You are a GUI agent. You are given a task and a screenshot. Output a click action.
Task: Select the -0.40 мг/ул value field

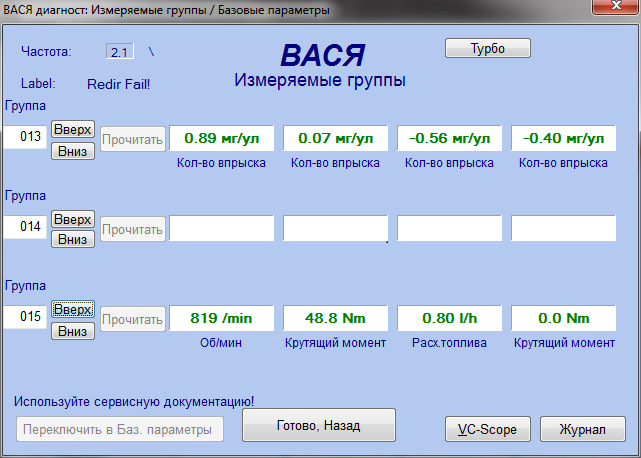[x=563, y=138]
